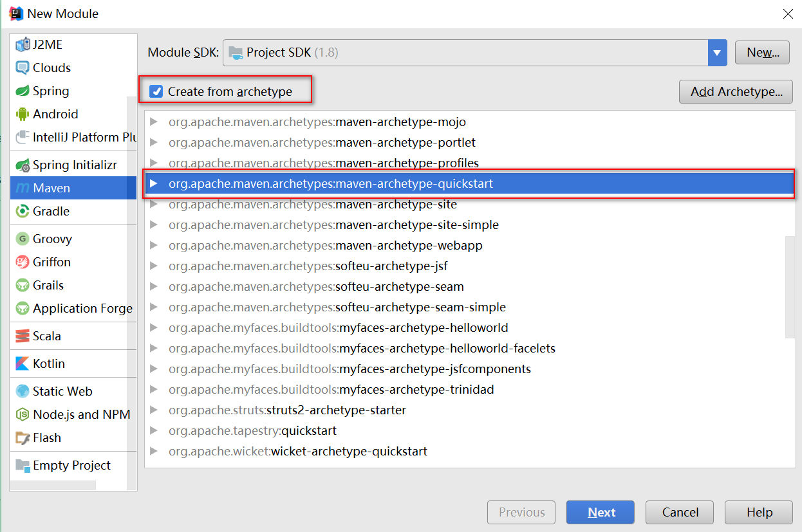Pick the Gradle icon
Viewport: 802px width, 532px height.
coord(23,211)
